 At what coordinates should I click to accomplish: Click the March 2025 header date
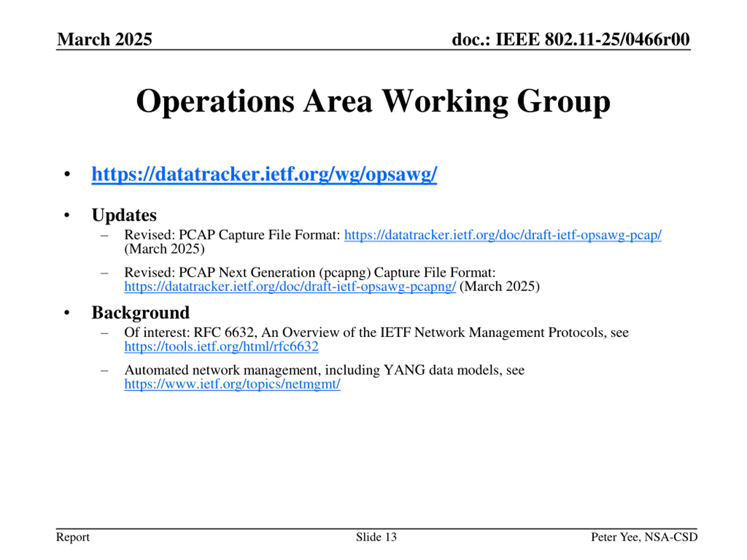click(x=104, y=39)
